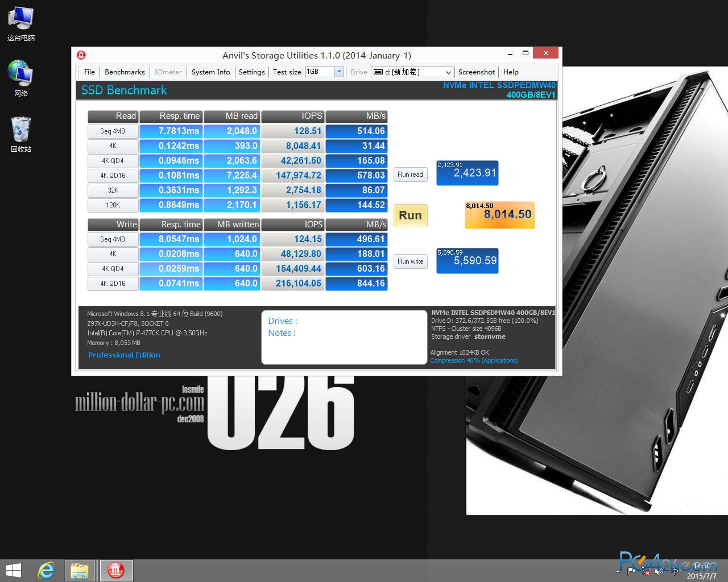Open the Benchmarks menu
This screenshot has width=728, height=582.
pyautogui.click(x=125, y=72)
